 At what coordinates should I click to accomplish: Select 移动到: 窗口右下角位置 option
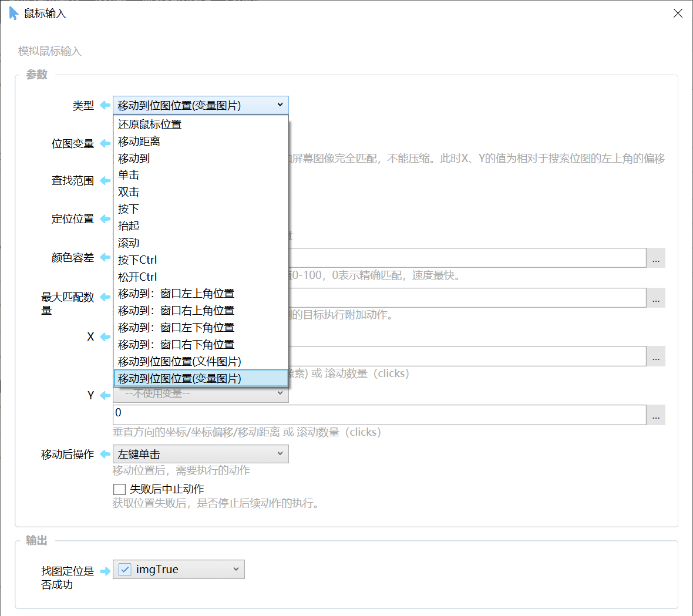pos(201,344)
